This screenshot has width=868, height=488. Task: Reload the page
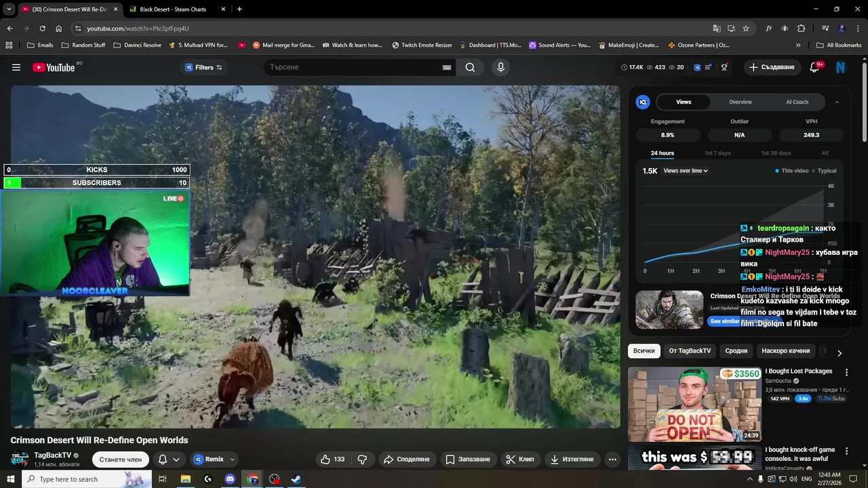pos(42,28)
